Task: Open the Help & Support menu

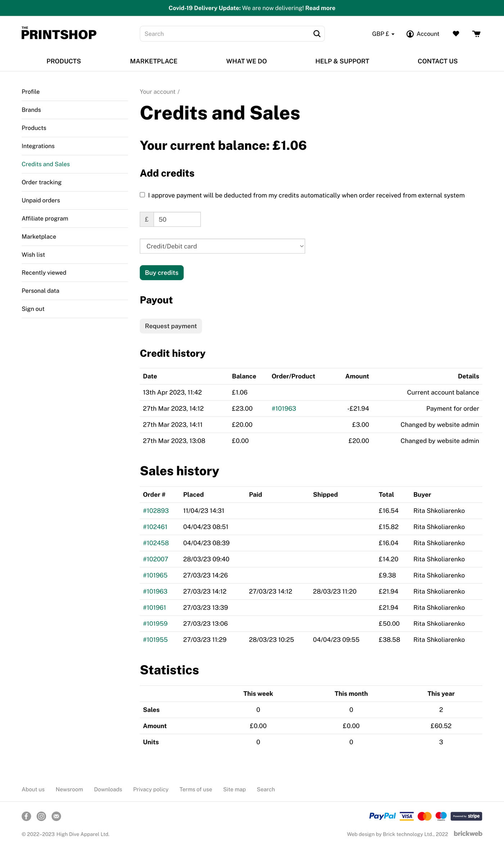Action: pyautogui.click(x=342, y=61)
